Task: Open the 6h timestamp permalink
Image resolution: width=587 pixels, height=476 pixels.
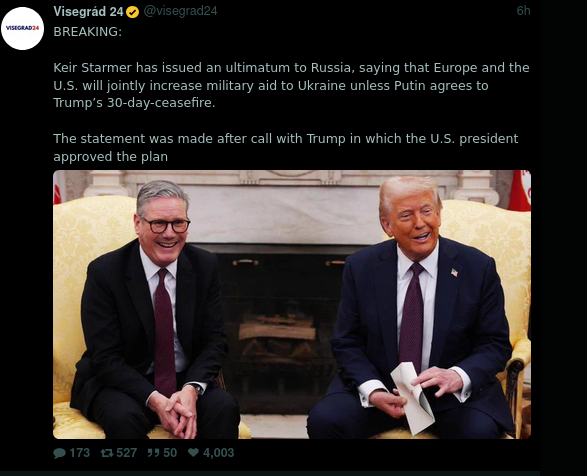Action: coord(523,11)
